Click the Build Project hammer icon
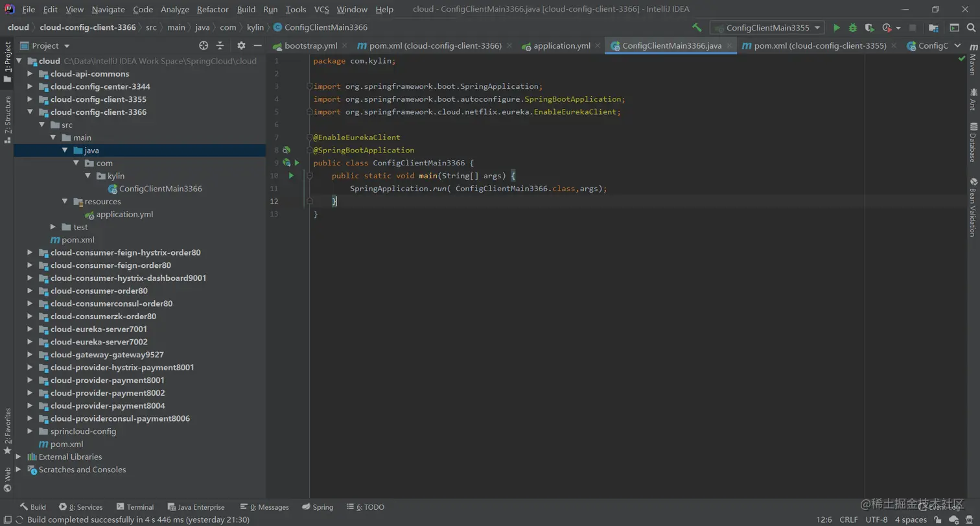The height and width of the screenshot is (526, 980). [697, 28]
